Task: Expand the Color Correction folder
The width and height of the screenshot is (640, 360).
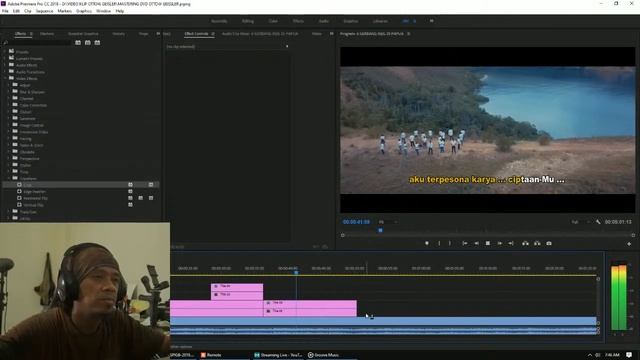Action: (x=9, y=105)
